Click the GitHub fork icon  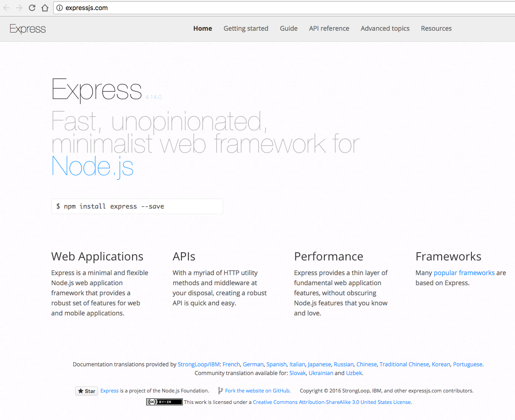220,390
